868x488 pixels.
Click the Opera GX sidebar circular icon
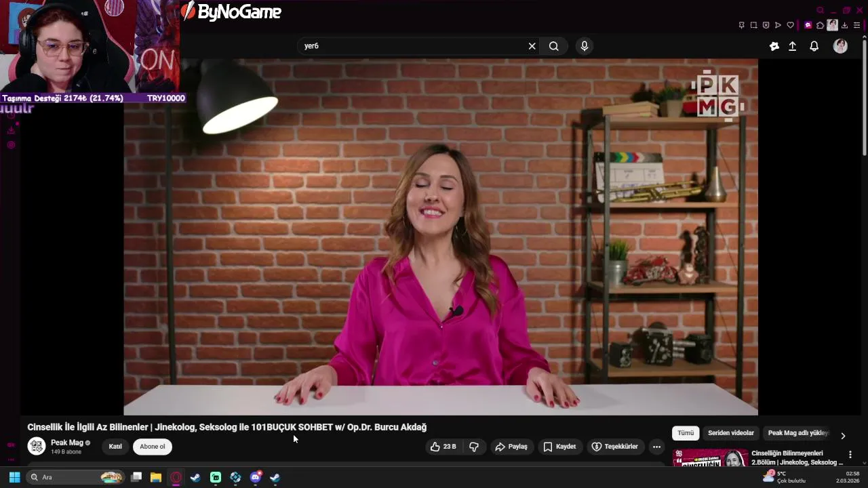pos(11,144)
